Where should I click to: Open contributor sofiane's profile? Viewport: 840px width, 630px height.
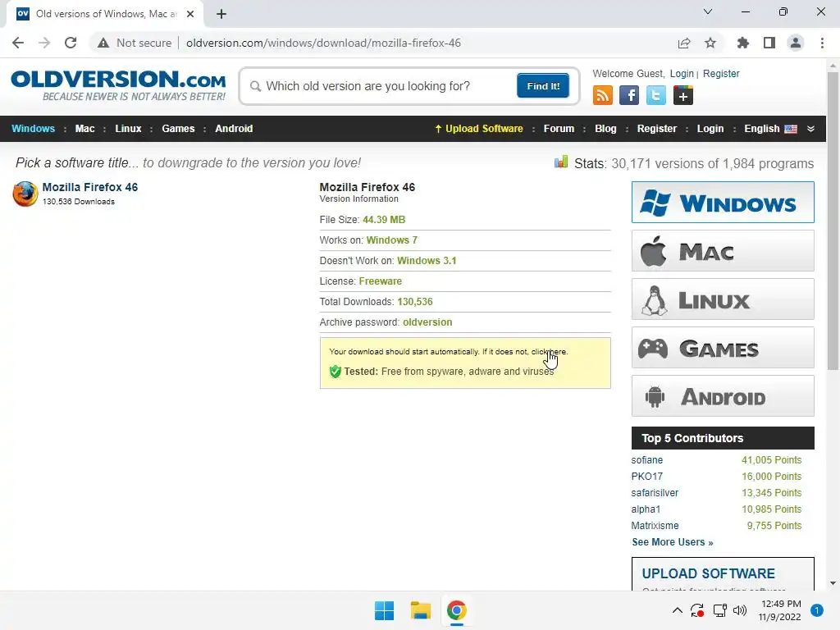point(646,460)
